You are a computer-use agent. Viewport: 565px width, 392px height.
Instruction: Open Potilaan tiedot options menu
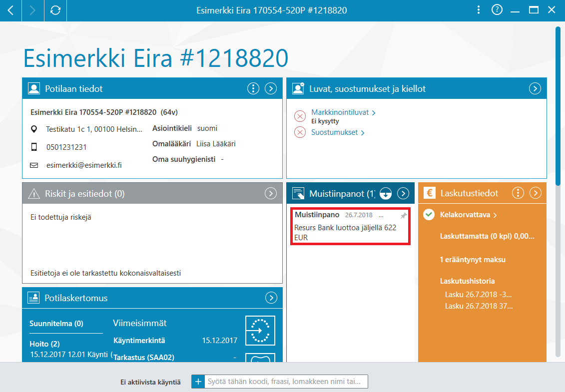[x=253, y=88]
